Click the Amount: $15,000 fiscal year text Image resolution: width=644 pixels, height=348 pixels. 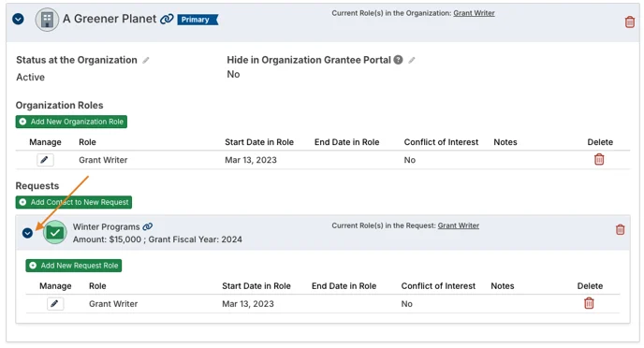[x=157, y=239]
